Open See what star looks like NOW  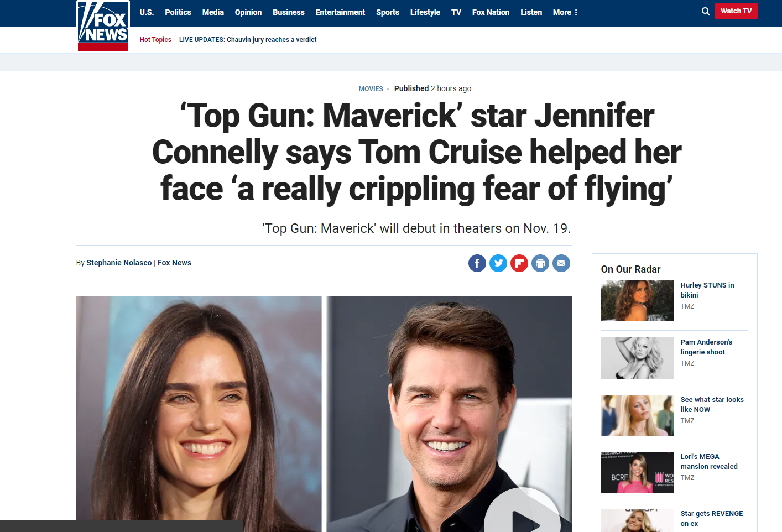(x=712, y=405)
